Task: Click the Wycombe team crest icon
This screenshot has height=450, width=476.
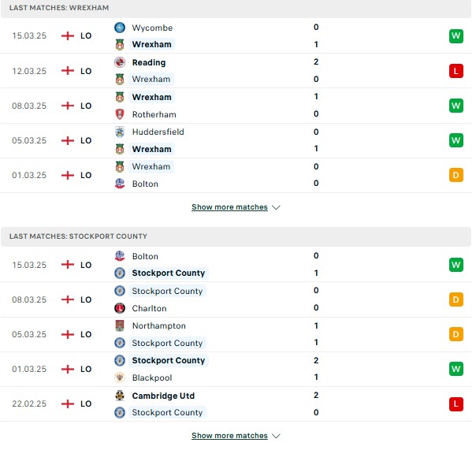Action: [120, 28]
